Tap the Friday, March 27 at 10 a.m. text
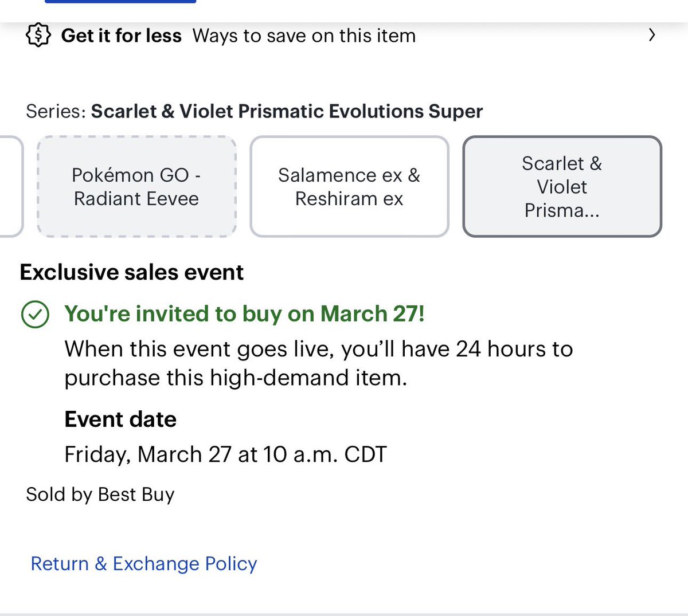Image resolution: width=688 pixels, height=616 pixels. pos(225,454)
